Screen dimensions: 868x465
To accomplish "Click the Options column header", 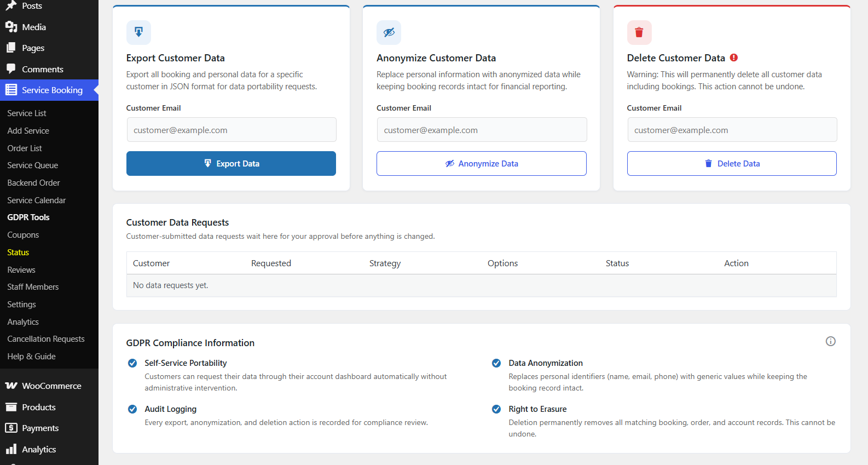I will (x=502, y=263).
